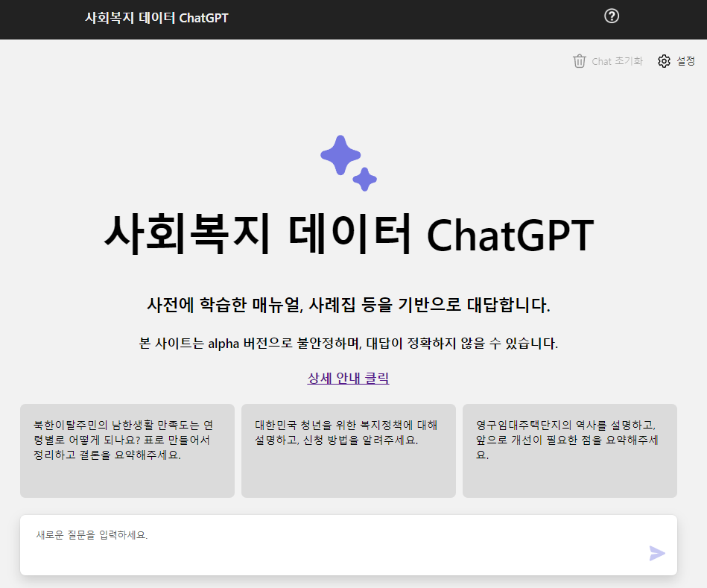707x588 pixels.
Task: Open the '상세 안내 클릭' link
Action: [348, 378]
